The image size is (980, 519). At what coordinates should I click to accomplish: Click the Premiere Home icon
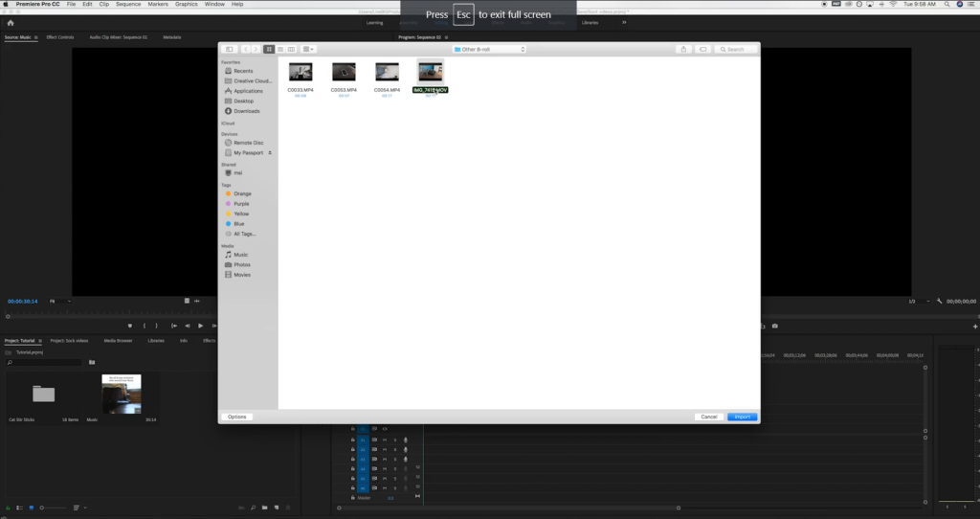10,23
